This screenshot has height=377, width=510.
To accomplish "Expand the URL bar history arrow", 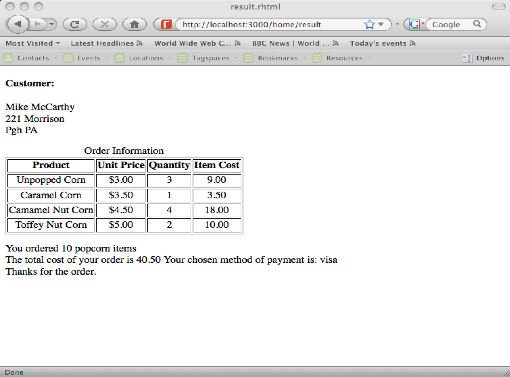I will pyautogui.click(x=381, y=24).
